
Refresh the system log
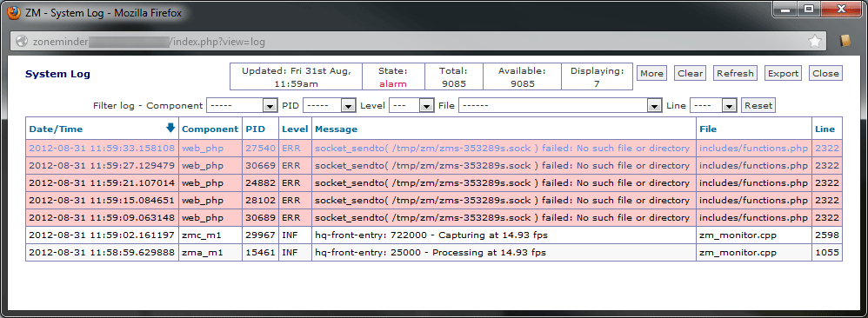[735, 73]
